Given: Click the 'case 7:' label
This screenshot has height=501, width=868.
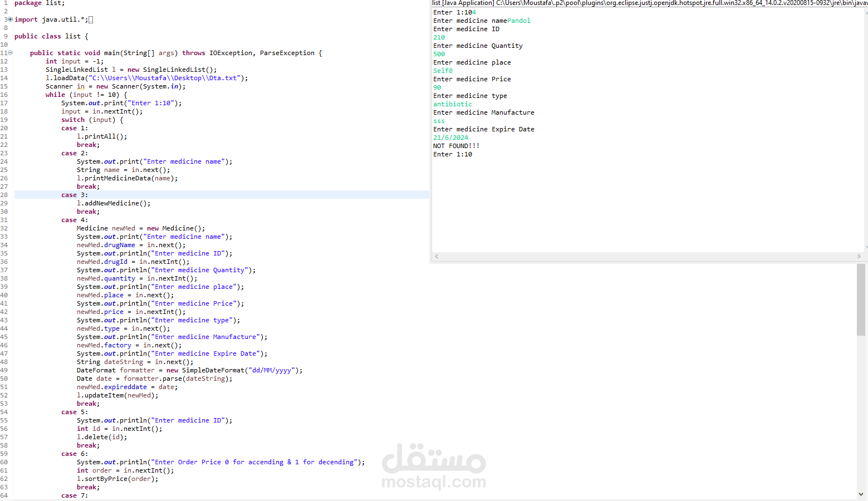Looking at the screenshot, I should point(75,495).
